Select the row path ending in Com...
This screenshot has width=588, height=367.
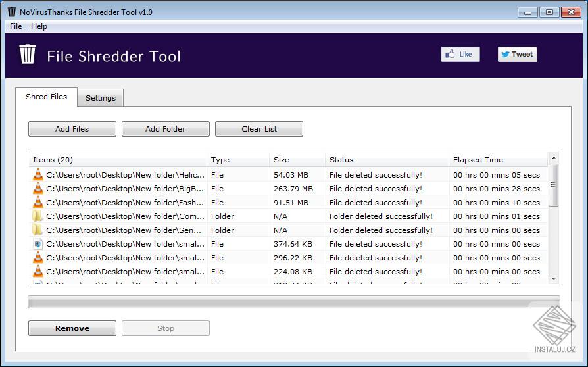click(x=125, y=216)
